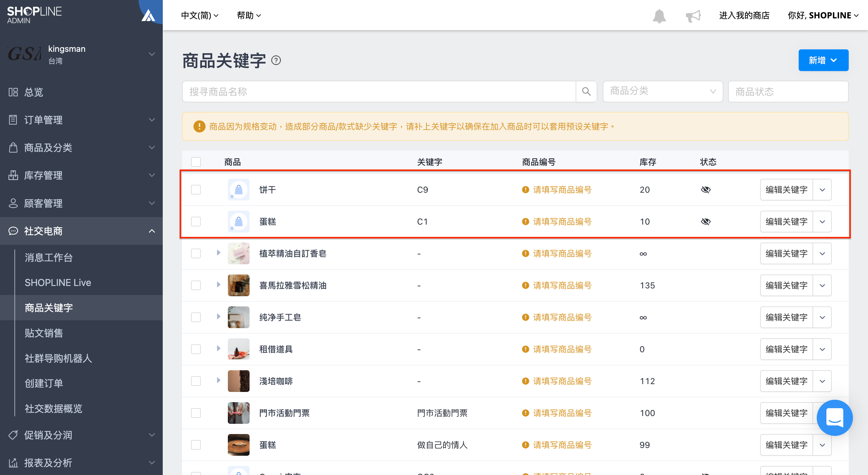The image size is (868, 475).
Task: Toggle the hidden-eye status for 饼干
Action: tap(706, 190)
